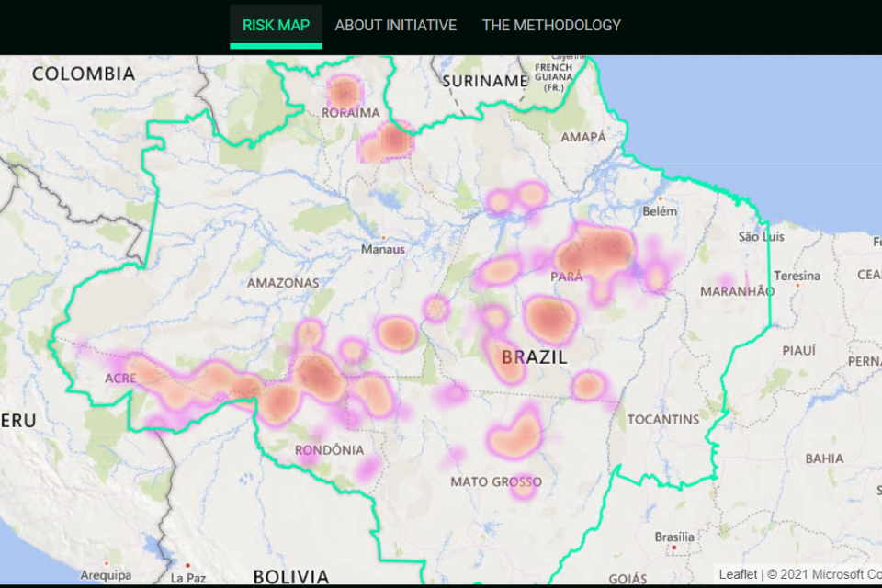This screenshot has width=882, height=588.
Task: Select the AMAZONAS state label
Action: click(x=282, y=283)
